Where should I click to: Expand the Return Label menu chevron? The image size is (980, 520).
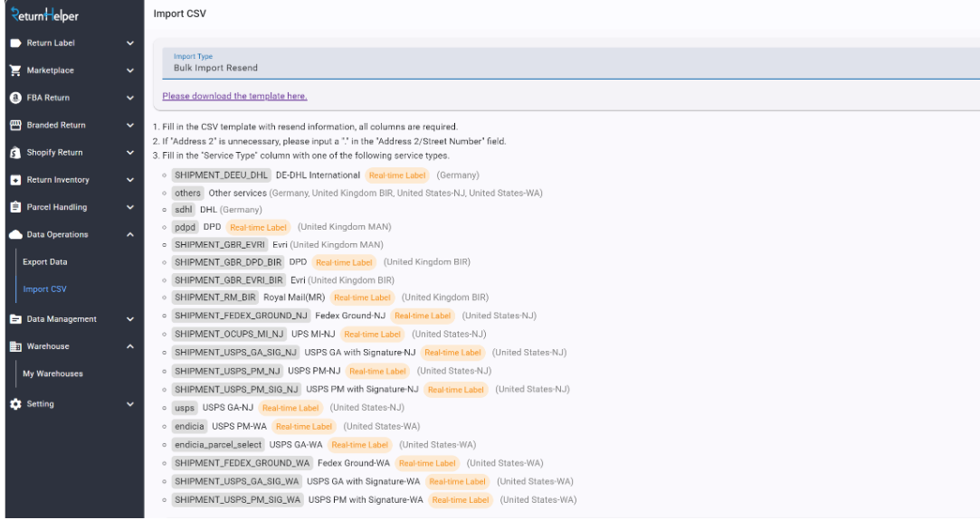[130, 43]
